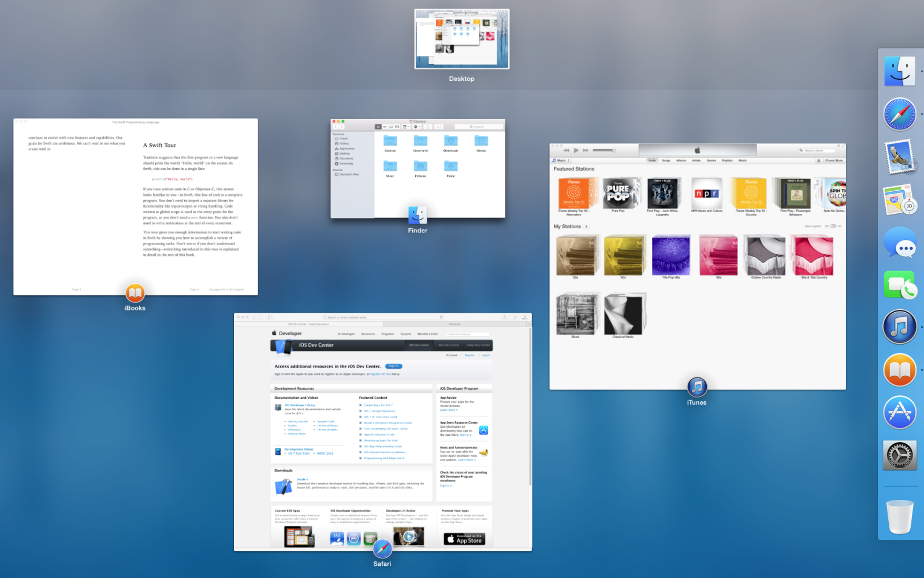Click the iTunes Store button

pyautogui.click(x=834, y=161)
